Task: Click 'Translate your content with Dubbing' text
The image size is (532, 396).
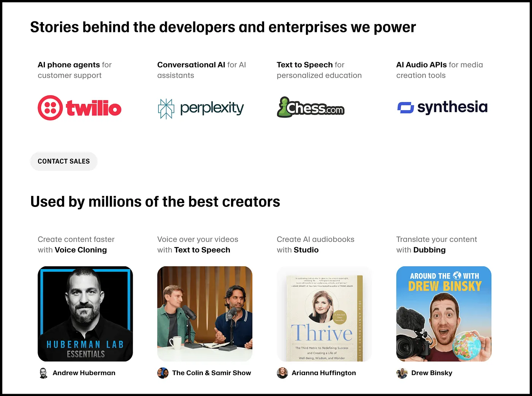Action: point(437,245)
